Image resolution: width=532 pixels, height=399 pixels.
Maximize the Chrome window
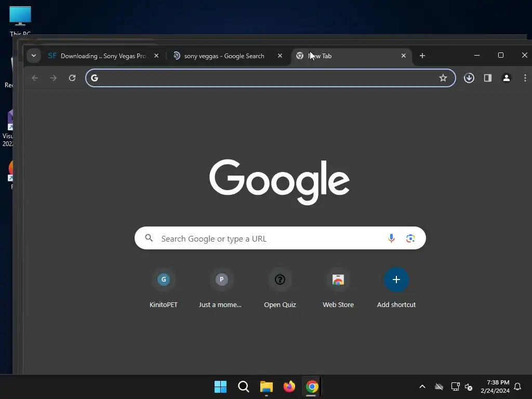[500, 55]
